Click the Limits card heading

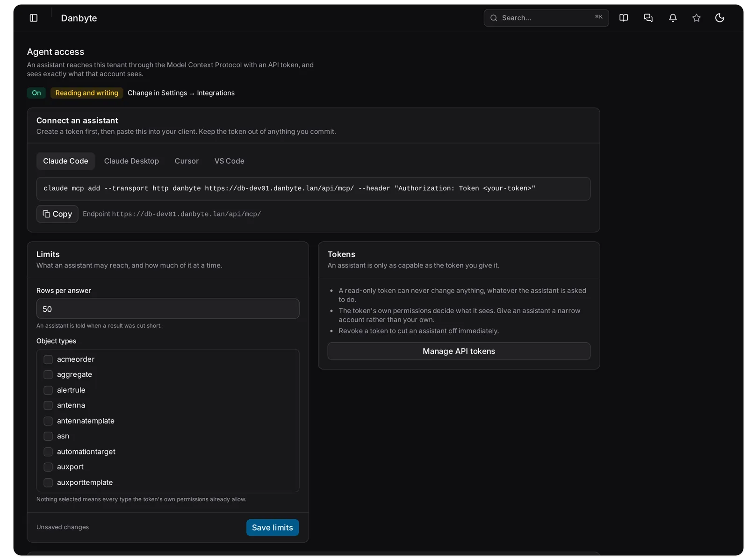click(x=48, y=254)
